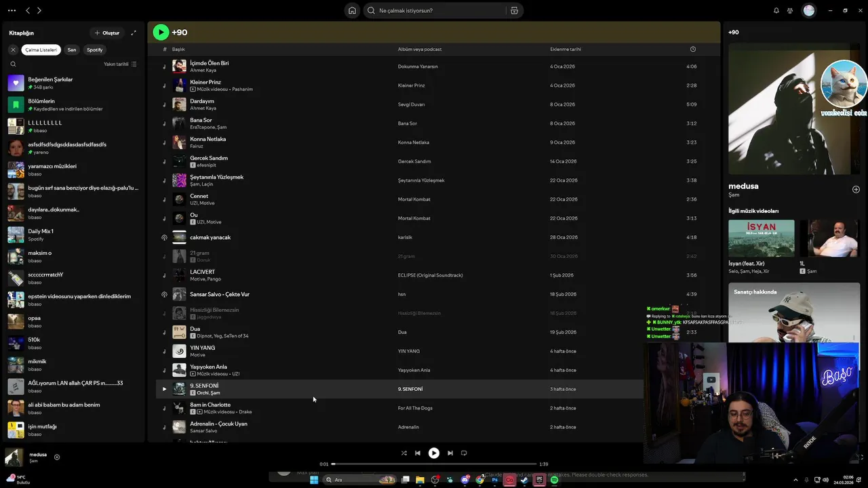Click the cakmak yanacak cover thumbnail
This screenshot has width=868, height=488.
(x=179, y=237)
